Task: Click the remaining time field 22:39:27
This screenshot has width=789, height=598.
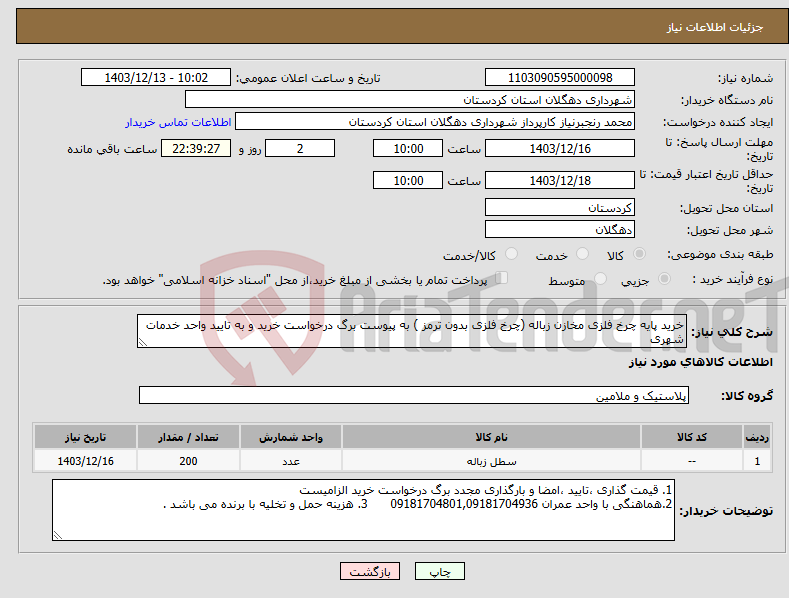Action: coord(196,148)
